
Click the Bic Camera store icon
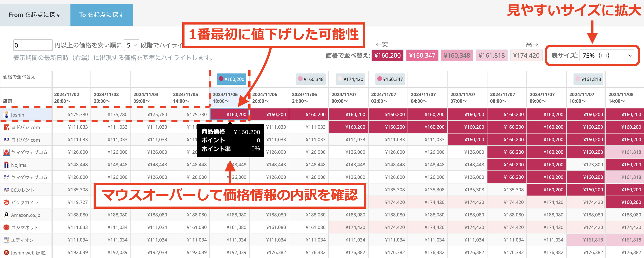(x=6, y=202)
